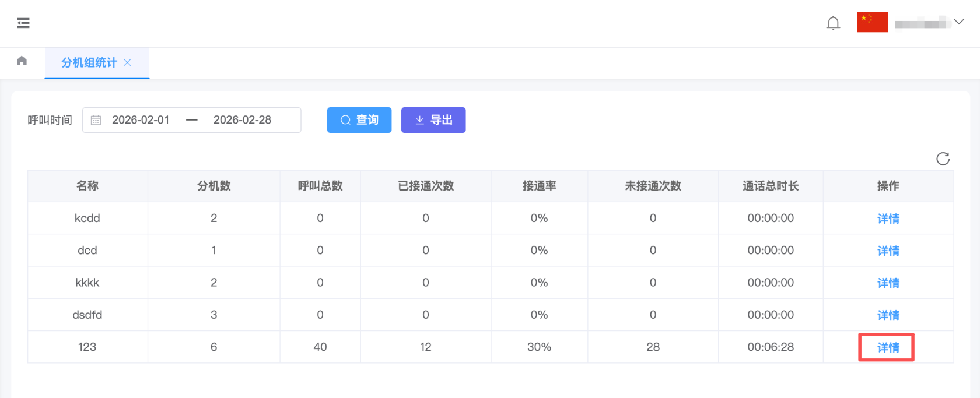Expand the user account dropdown arrow

tap(959, 22)
